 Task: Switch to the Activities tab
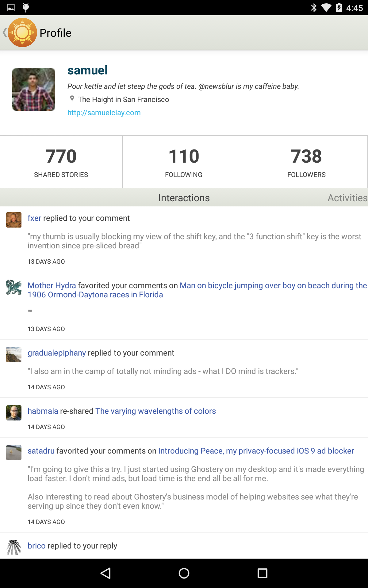347,198
